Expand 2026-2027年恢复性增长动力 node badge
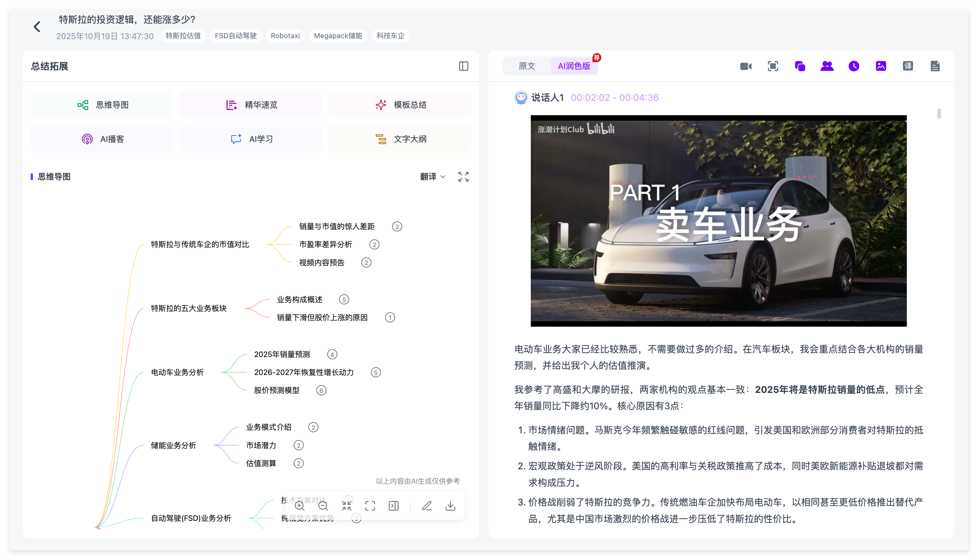 click(x=375, y=373)
